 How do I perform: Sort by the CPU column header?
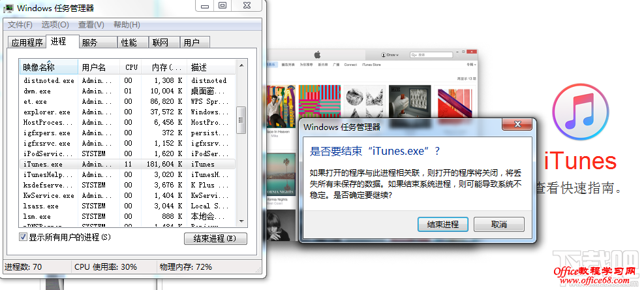pos(130,67)
